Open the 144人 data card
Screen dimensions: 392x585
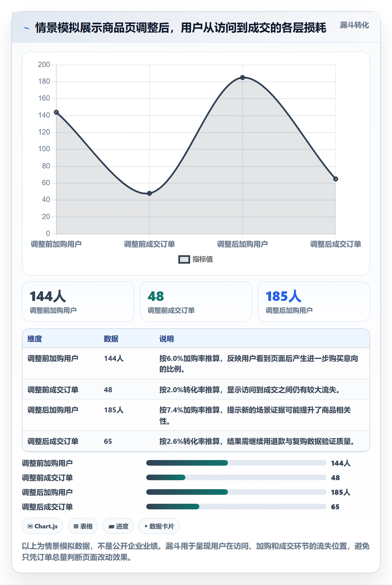click(x=78, y=301)
